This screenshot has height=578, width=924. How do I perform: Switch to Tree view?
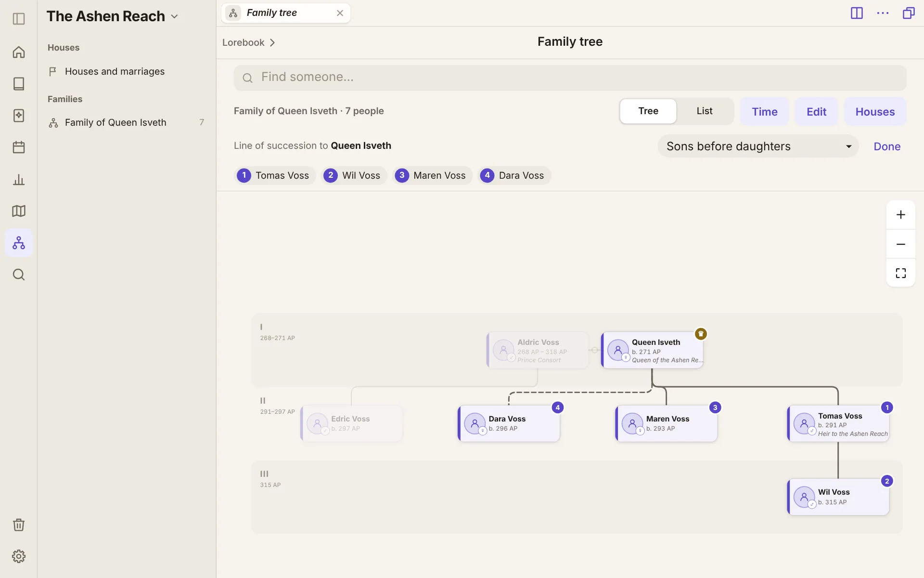coord(648,111)
